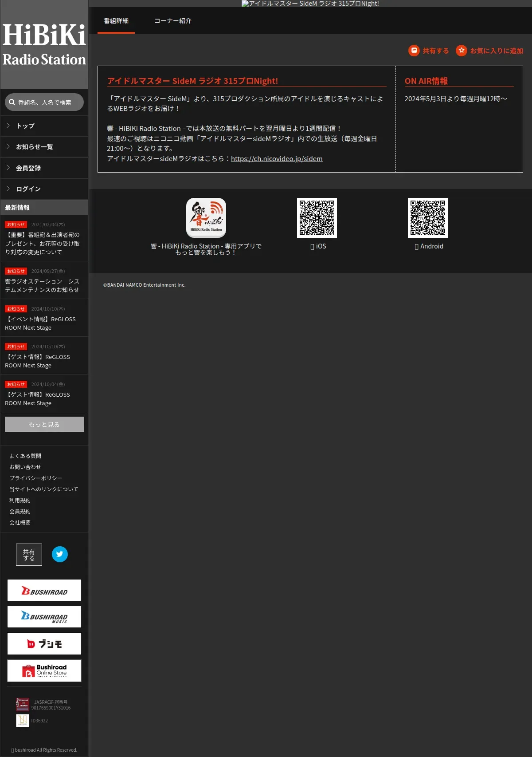The height and width of the screenshot is (757, 532).
Task: Click the bushiroad All Rights Reserved text
Action: [44, 750]
